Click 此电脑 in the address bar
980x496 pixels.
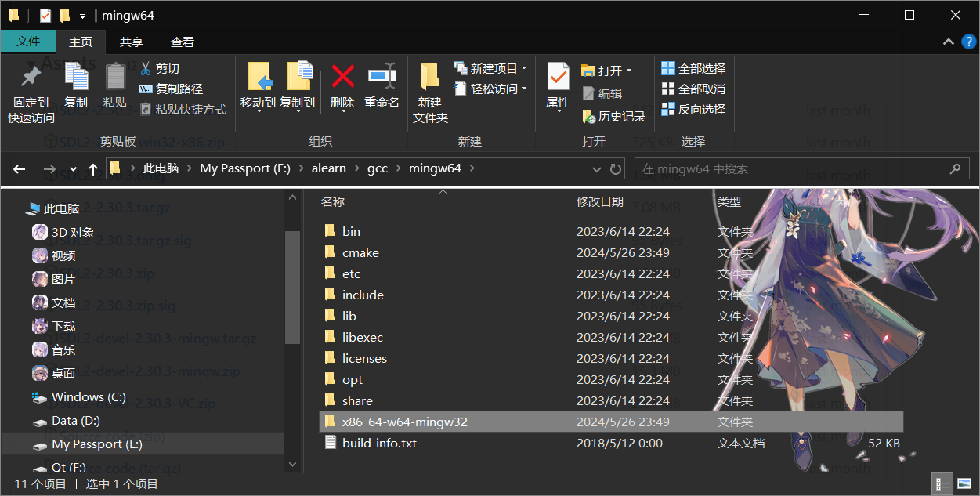[161, 168]
